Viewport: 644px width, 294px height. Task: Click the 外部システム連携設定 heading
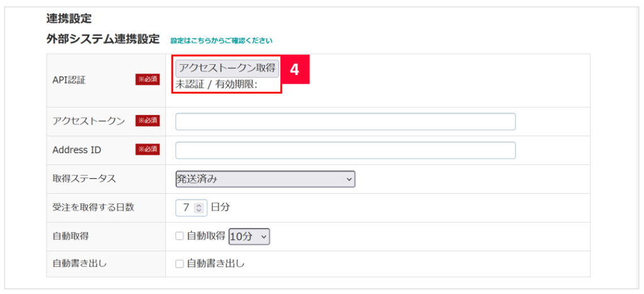click(x=103, y=39)
